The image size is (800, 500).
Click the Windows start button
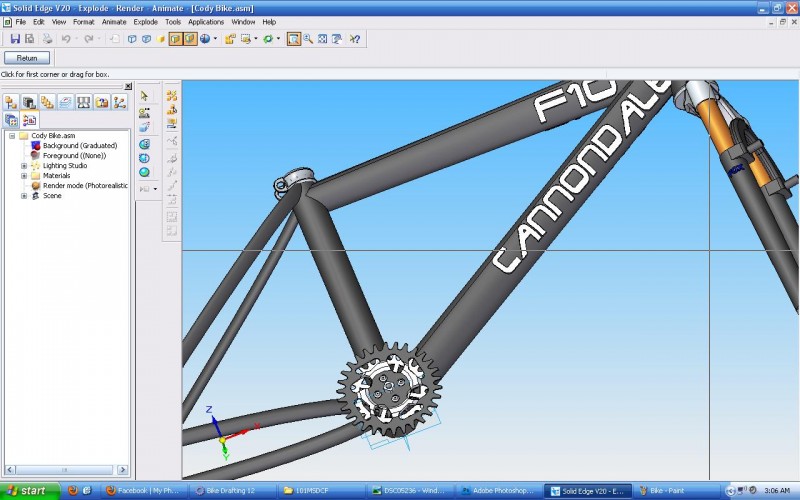30,491
